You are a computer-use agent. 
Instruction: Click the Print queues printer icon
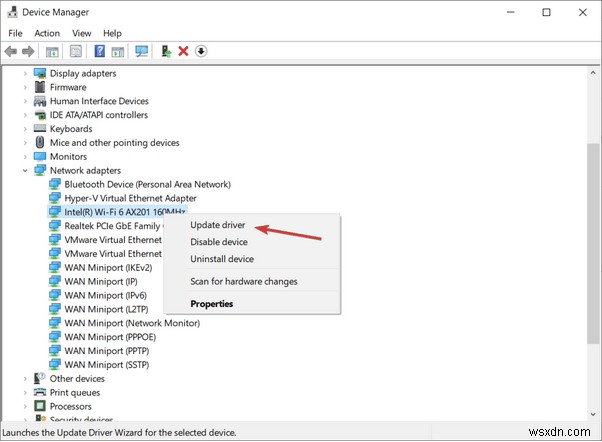click(40, 392)
